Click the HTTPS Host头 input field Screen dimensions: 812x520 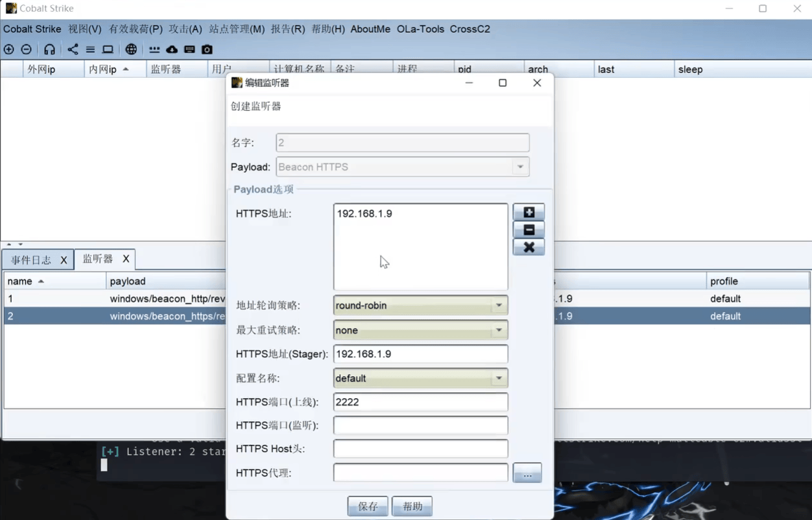(420, 449)
